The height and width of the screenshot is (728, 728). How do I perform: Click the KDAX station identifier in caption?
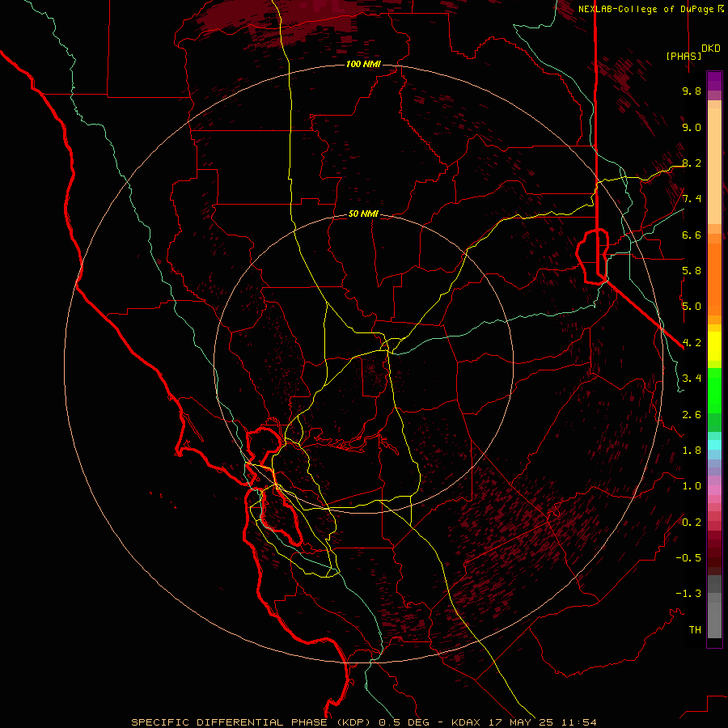pyautogui.click(x=467, y=722)
